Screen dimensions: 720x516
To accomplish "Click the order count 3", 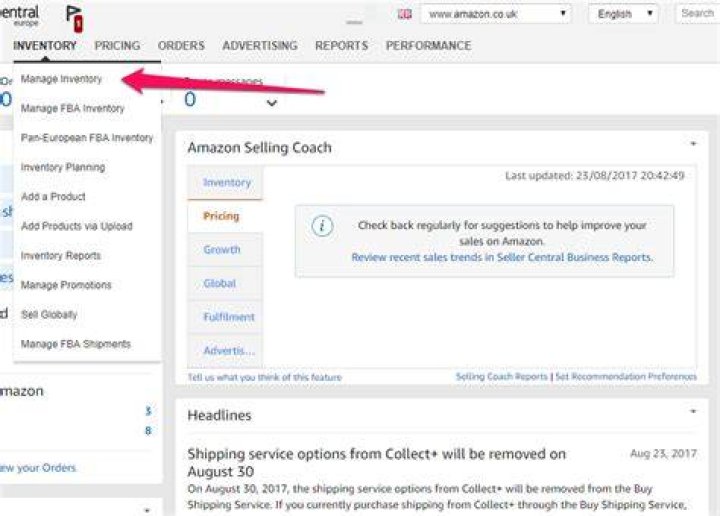I will [148, 411].
